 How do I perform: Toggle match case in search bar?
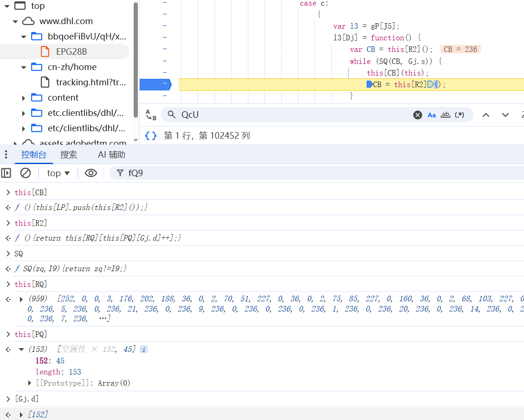tap(432, 115)
